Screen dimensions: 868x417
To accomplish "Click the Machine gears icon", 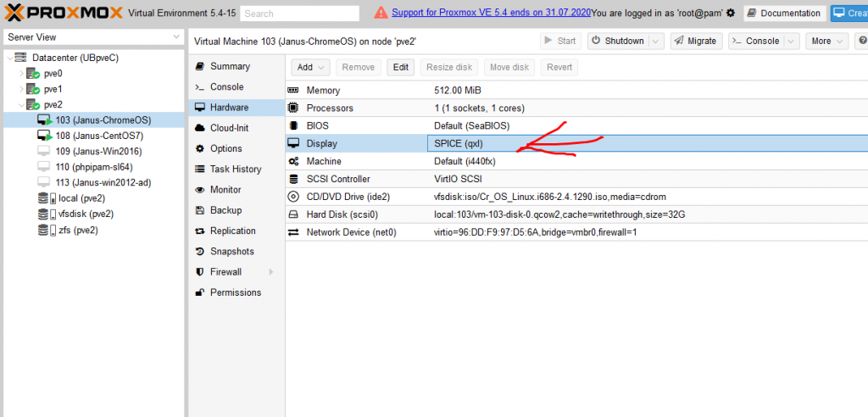I will (293, 161).
